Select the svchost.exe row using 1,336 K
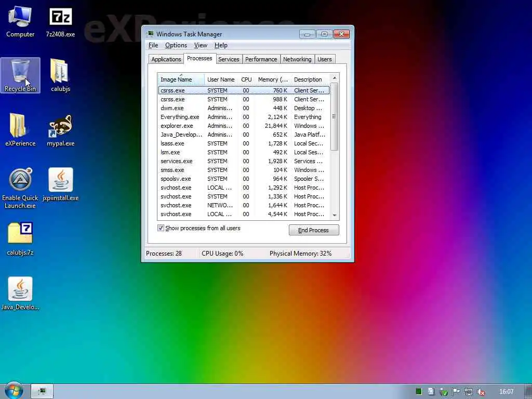532x399 pixels. coord(244,196)
